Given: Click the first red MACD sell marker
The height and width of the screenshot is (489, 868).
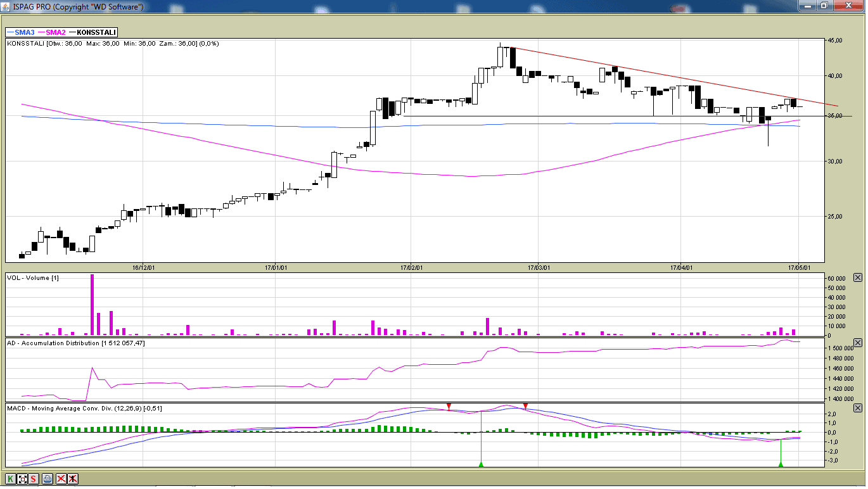Looking at the screenshot, I should click(449, 406).
